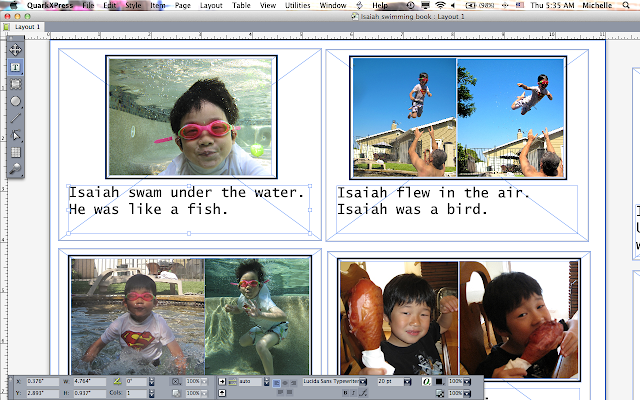Open box opacity 100% dropdown
Viewport: 640px width, 400px height.
pyautogui.click(x=204, y=393)
